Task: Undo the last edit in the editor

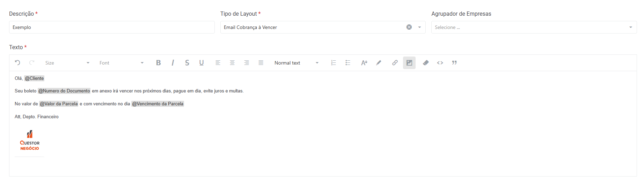Action: [x=17, y=63]
